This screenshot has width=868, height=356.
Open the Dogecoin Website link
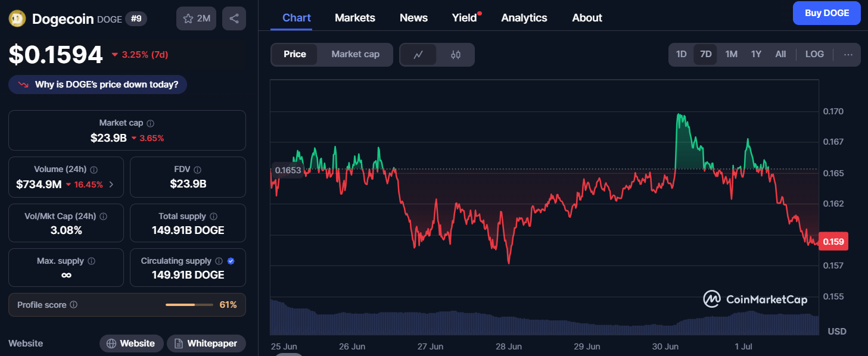point(131,343)
